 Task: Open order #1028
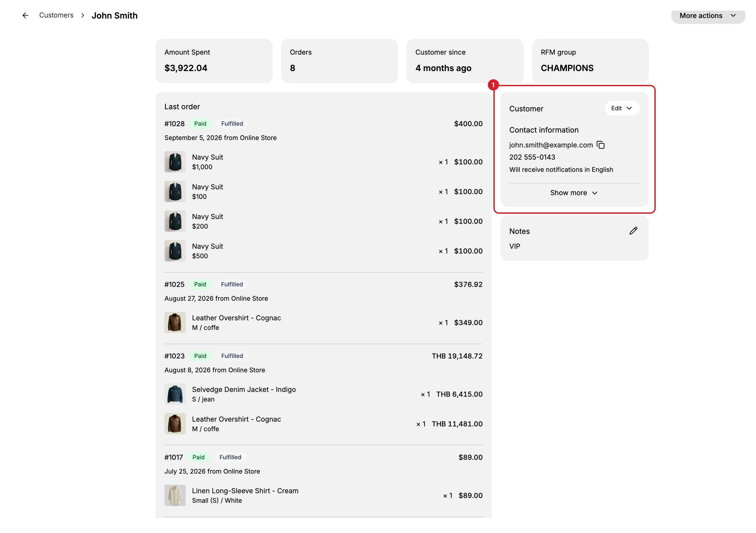pyautogui.click(x=175, y=124)
